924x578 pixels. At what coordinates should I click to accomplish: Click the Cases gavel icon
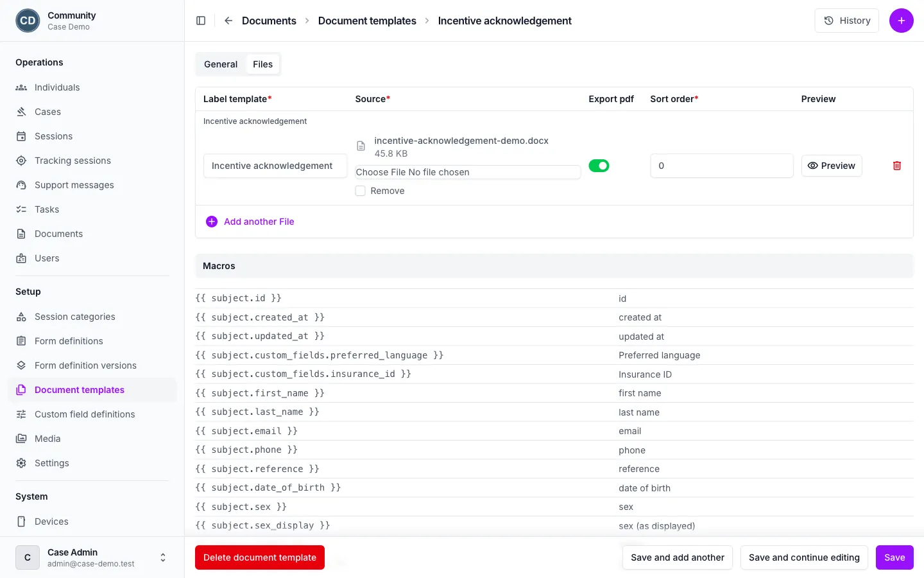tap(21, 112)
